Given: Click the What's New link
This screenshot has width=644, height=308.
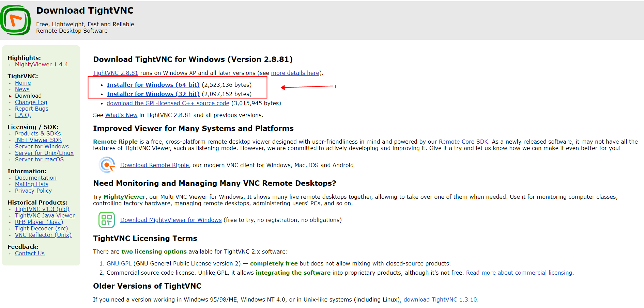Looking at the screenshot, I should click(121, 115).
